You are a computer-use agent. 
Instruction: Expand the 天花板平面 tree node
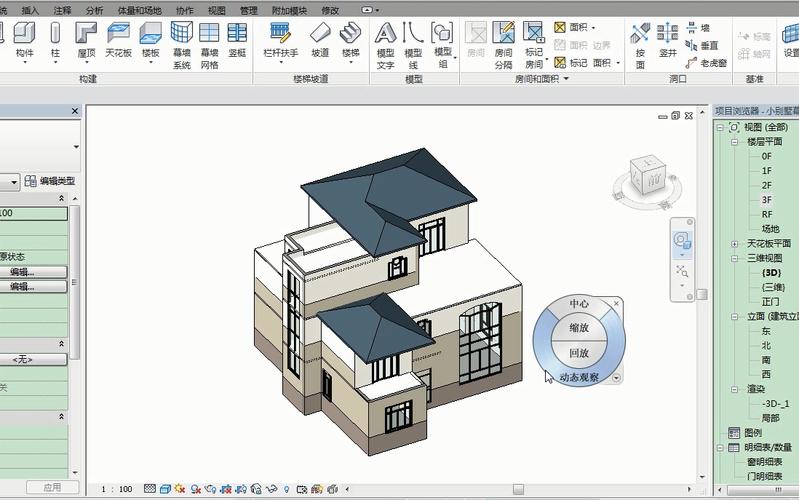tap(735, 244)
